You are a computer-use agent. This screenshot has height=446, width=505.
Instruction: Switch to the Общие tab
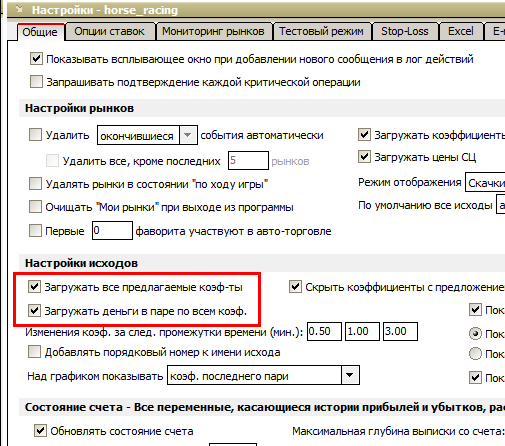(40, 32)
